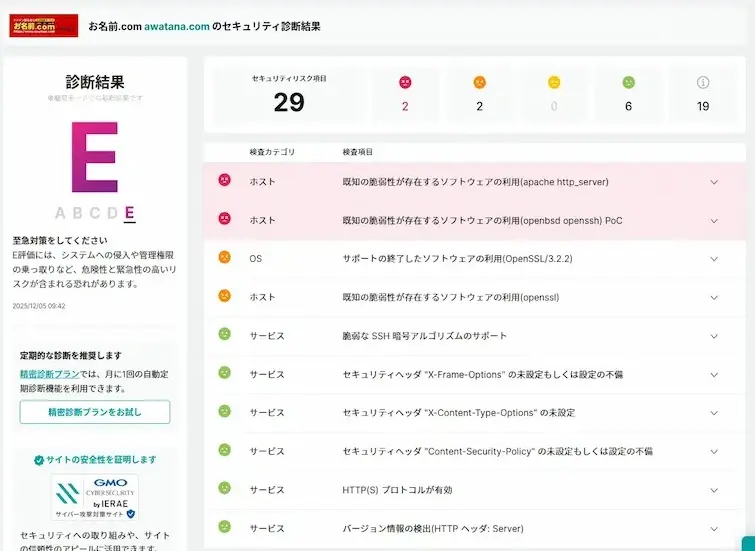Expand the openbsd openssh PoC row
The image size is (755, 551).
tap(714, 221)
